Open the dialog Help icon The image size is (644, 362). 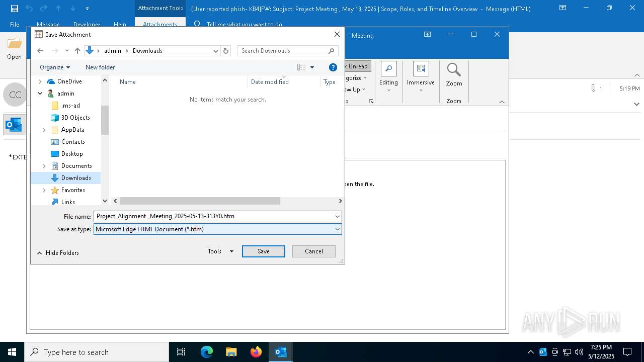pyautogui.click(x=333, y=67)
